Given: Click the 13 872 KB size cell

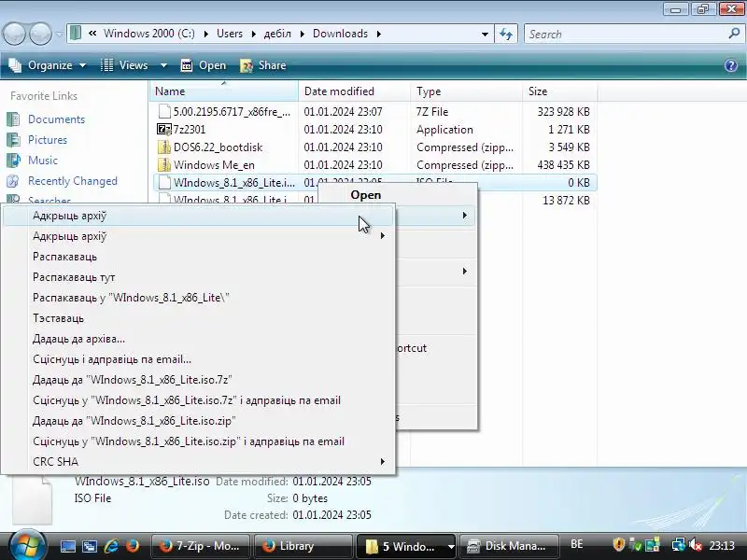Looking at the screenshot, I should [x=566, y=201].
